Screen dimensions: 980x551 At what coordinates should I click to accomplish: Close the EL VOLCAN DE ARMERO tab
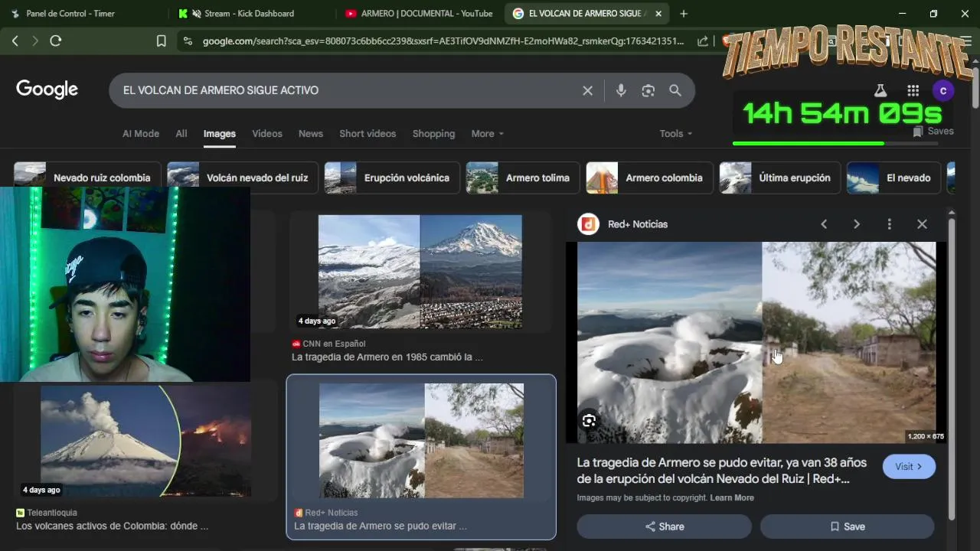tap(658, 13)
